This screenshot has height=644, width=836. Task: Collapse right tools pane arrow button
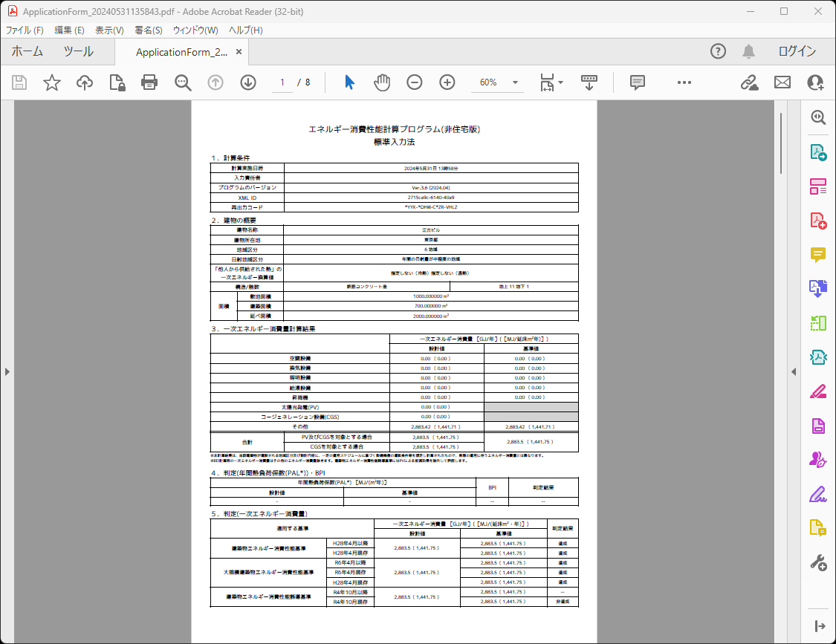(x=820, y=626)
